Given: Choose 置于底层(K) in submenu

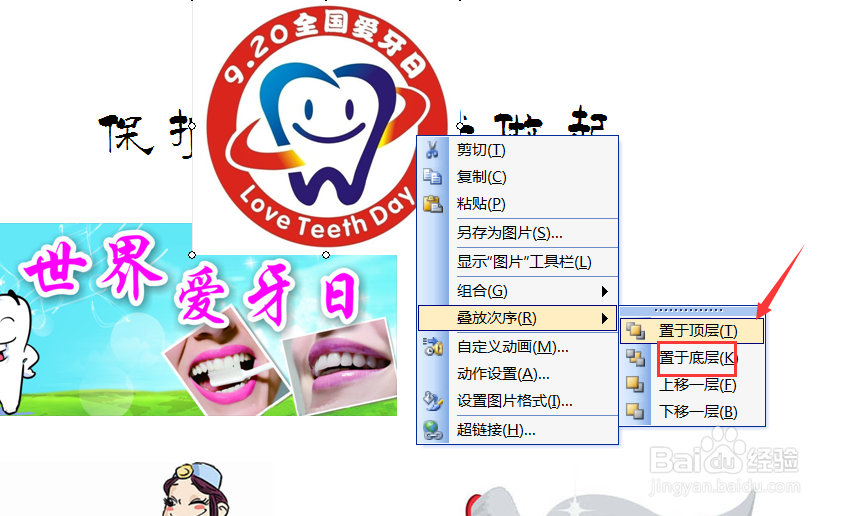Looking at the screenshot, I should coord(692,357).
